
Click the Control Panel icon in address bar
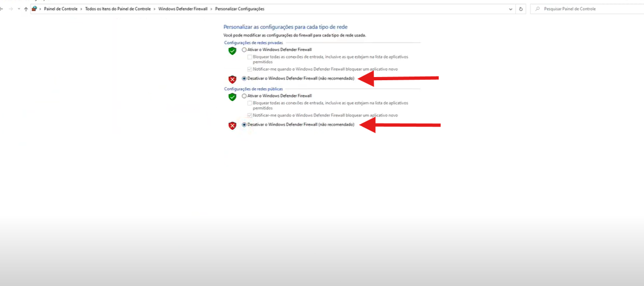tap(34, 9)
